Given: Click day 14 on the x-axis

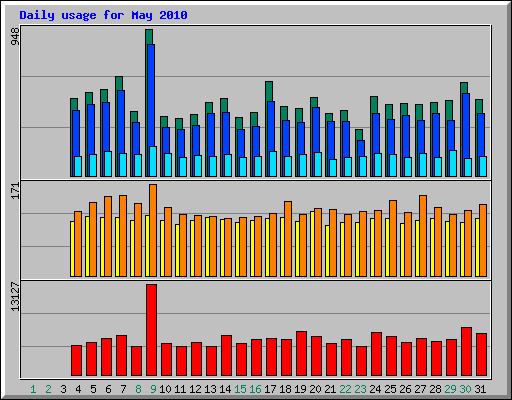Looking at the screenshot, I should coord(225,389).
